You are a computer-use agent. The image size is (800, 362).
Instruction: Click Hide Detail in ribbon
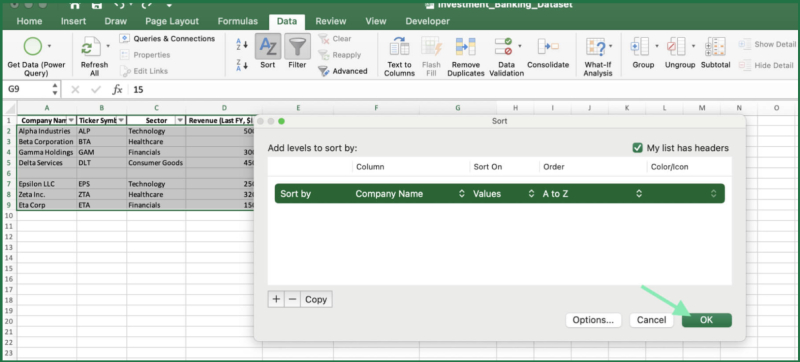(x=766, y=65)
